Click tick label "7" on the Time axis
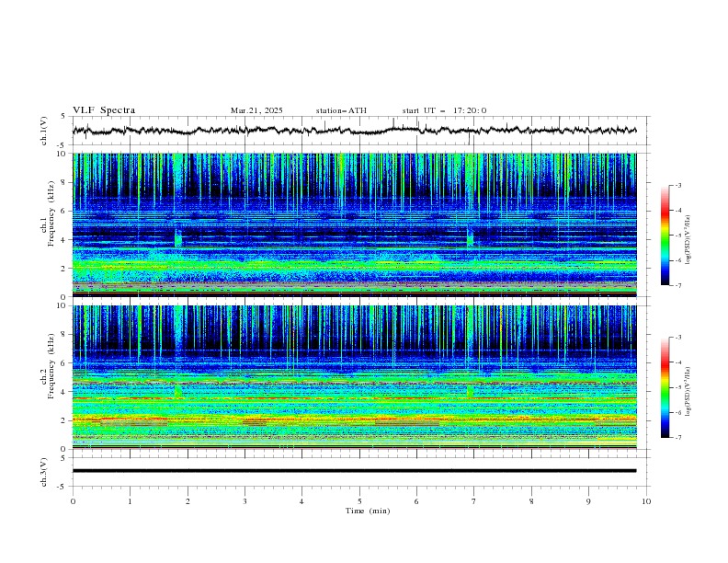728x563 pixels. (474, 501)
